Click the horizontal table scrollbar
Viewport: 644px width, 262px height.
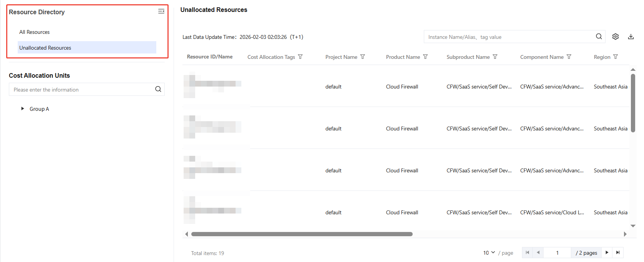tap(302, 234)
